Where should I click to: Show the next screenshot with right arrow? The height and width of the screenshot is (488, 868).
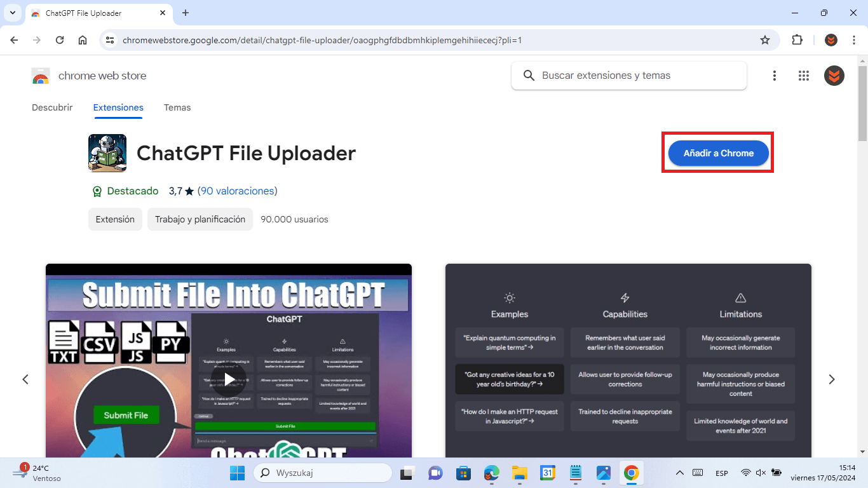[831, 379]
